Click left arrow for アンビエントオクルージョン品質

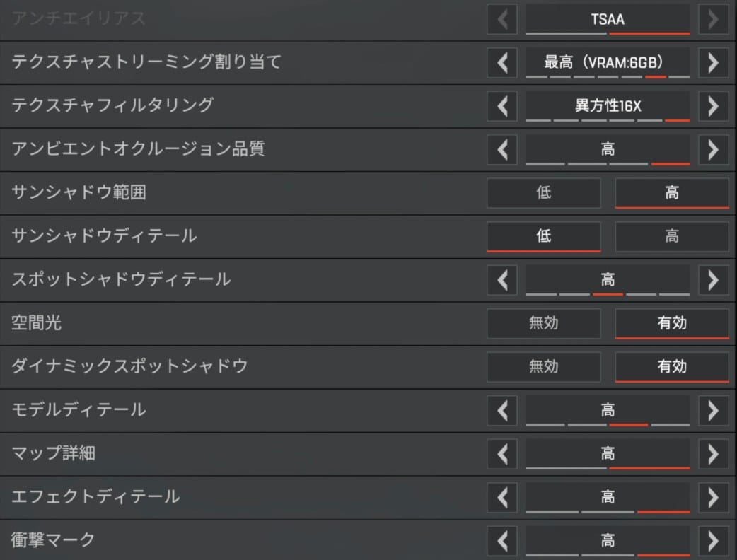502,150
